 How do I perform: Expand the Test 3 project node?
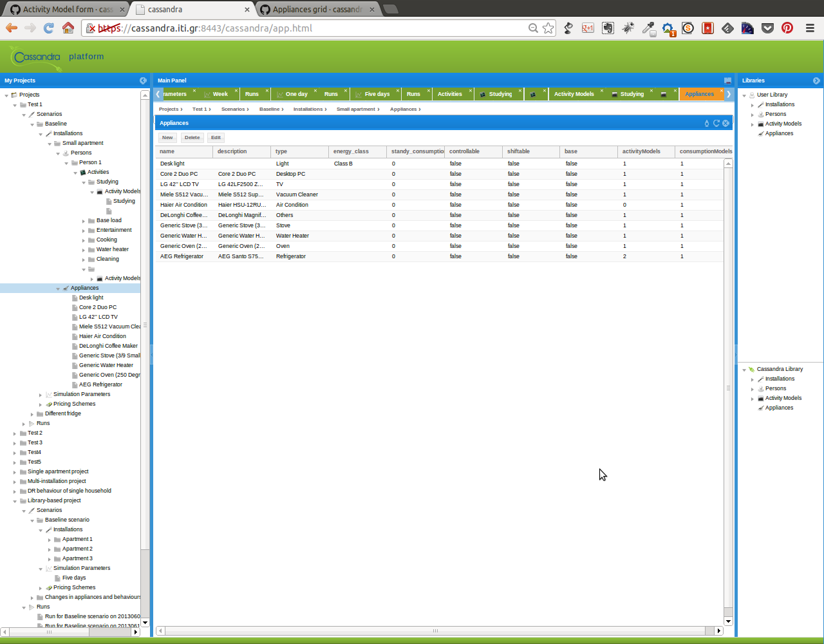pyautogui.click(x=15, y=443)
